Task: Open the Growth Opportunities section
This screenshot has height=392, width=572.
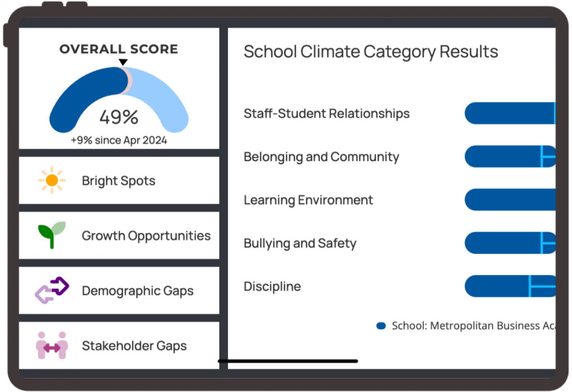Action: (146, 236)
